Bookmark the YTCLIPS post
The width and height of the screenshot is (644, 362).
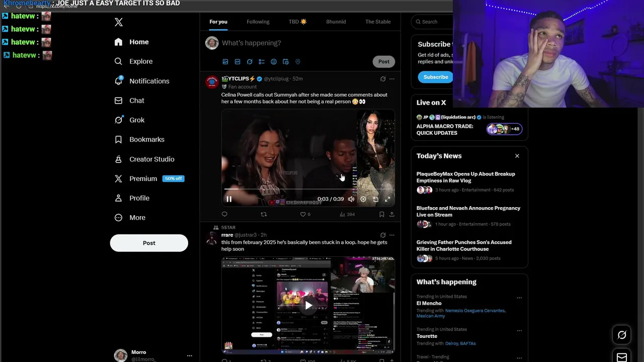pyautogui.click(x=382, y=214)
